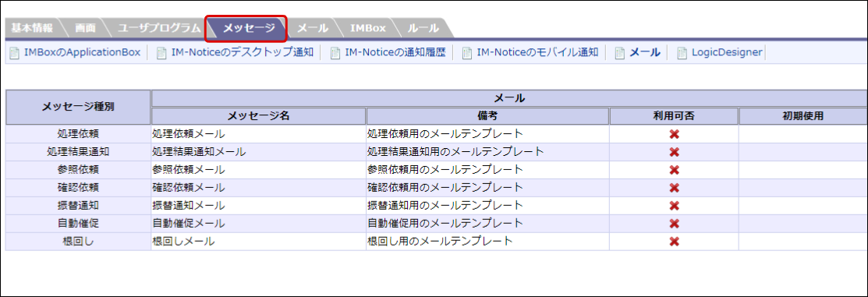Toggle availability X for 自動催促メール
868x297 pixels.
[674, 224]
